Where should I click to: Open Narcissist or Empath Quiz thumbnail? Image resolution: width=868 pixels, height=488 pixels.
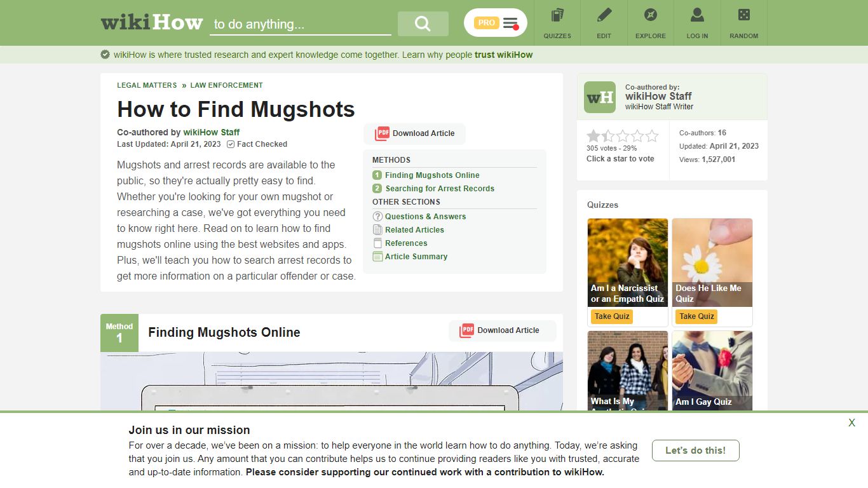(628, 262)
